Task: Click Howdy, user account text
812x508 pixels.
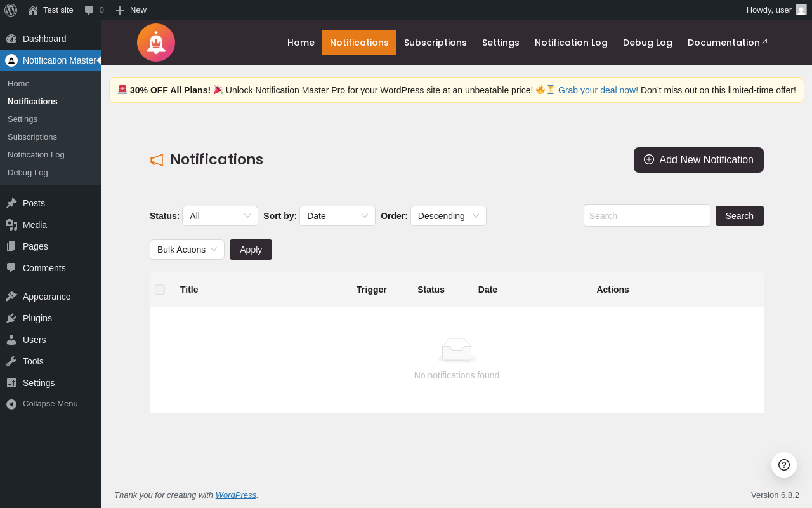Action: pos(769,10)
